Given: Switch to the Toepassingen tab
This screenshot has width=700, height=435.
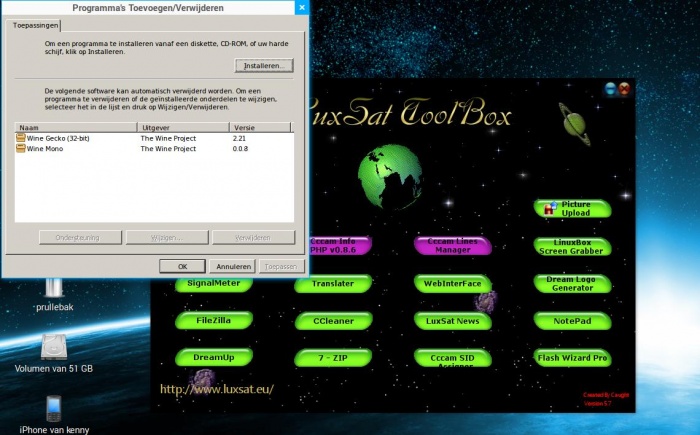Looking at the screenshot, I should pos(35,25).
